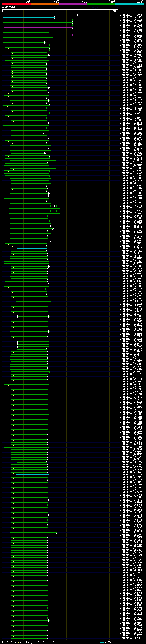Open hit UniRef100_A2SY15
This screenshot has width=146, height=644.
click(131, 35)
